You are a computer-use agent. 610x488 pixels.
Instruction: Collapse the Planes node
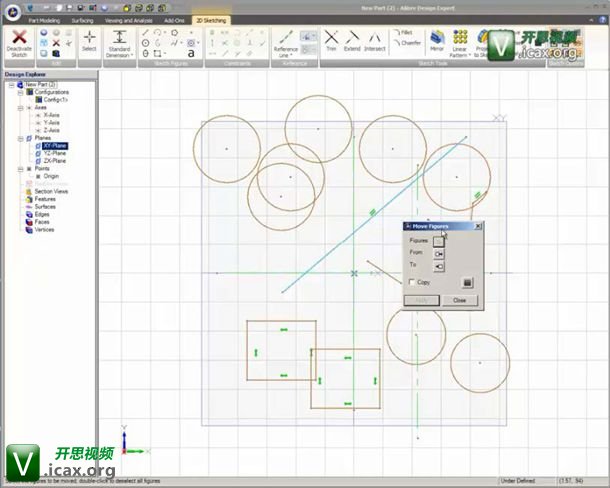[20, 139]
